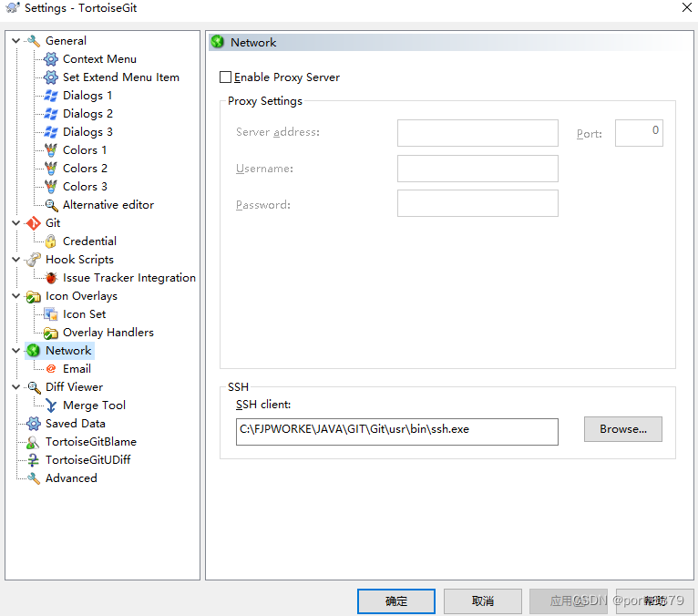Click the Dialogs 2 window icon
The width and height of the screenshot is (698, 616).
[x=51, y=114]
